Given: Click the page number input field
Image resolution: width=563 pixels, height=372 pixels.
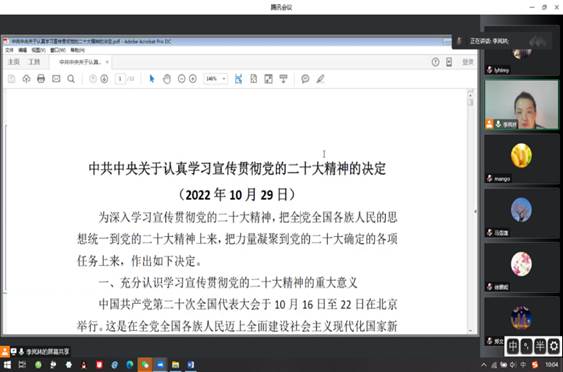Looking at the screenshot, I should click(x=120, y=79).
